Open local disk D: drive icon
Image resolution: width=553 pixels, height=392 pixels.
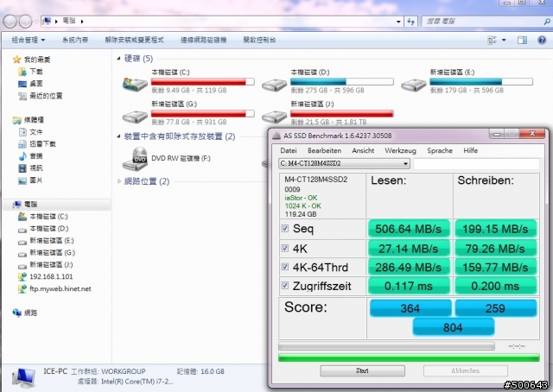click(274, 85)
